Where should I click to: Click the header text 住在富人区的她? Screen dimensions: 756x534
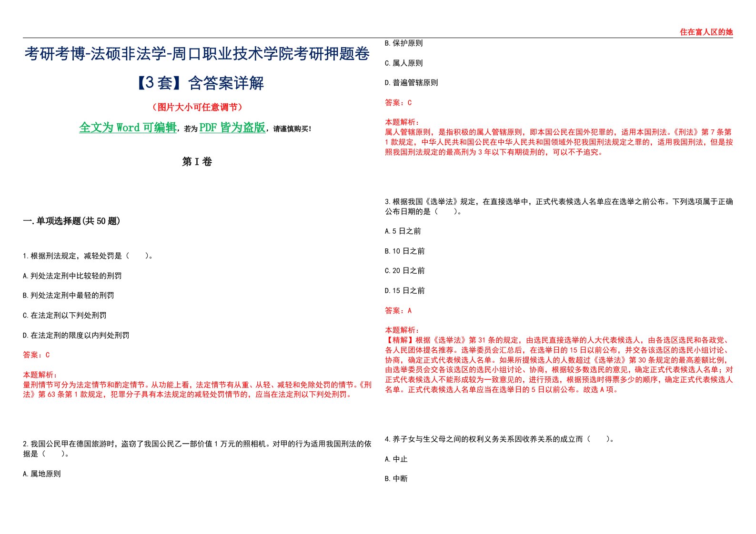(706, 32)
